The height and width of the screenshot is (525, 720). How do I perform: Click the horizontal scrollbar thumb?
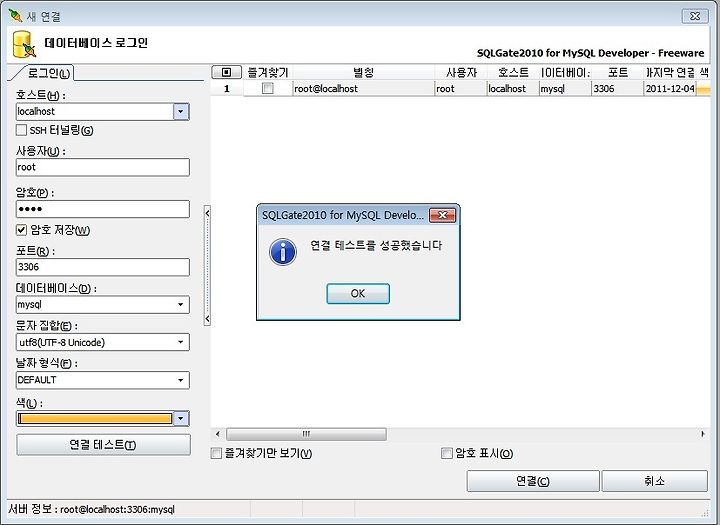coord(306,434)
